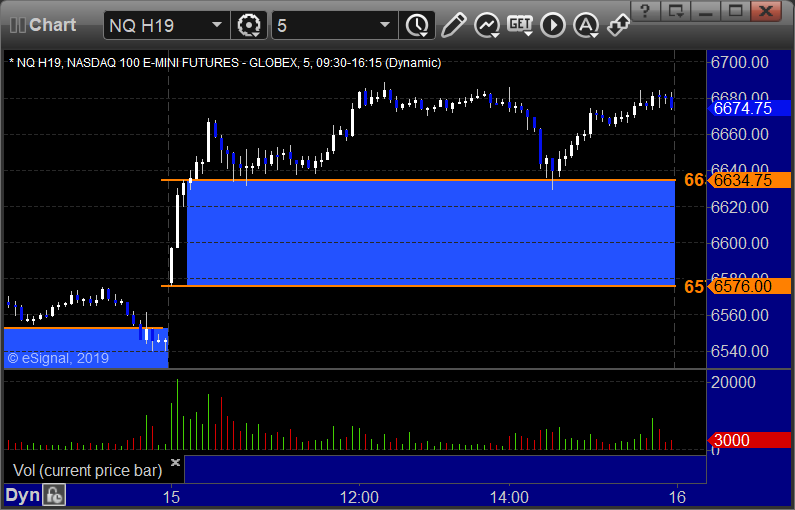Viewport: 795px width, 510px height.
Task: Click the 15 date axis label
Action: [x=171, y=497]
